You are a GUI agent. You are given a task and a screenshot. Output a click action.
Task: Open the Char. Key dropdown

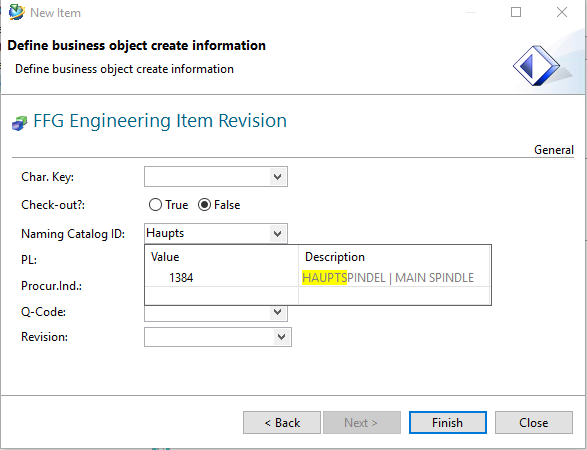click(277, 177)
